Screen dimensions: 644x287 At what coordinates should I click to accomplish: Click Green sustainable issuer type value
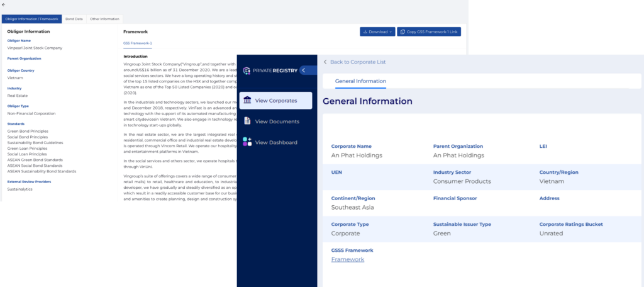coord(441,233)
